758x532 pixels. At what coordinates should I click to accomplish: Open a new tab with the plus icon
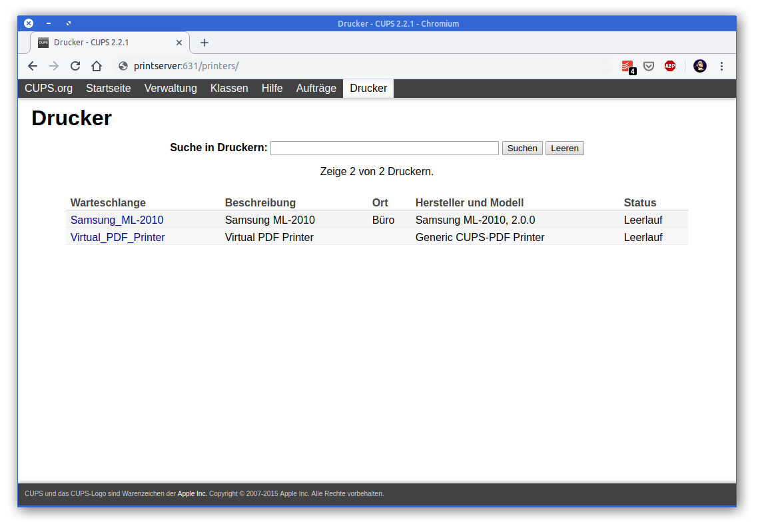[x=204, y=43]
